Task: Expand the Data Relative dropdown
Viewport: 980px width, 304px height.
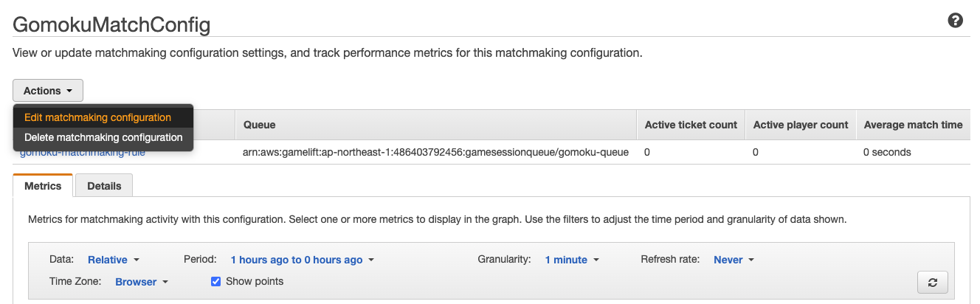Action: 114,260
